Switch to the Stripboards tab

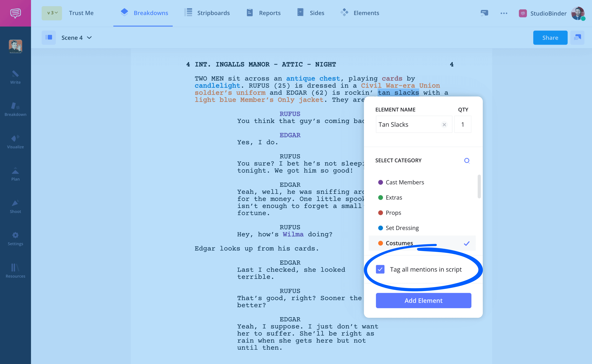click(214, 13)
